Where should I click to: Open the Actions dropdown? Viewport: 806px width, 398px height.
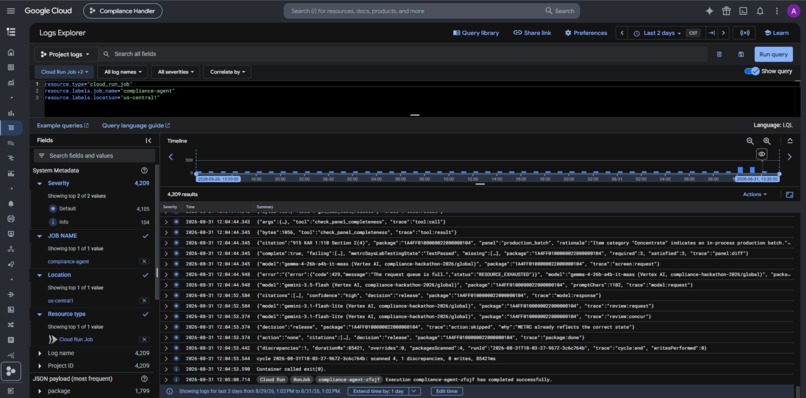pyautogui.click(x=755, y=194)
